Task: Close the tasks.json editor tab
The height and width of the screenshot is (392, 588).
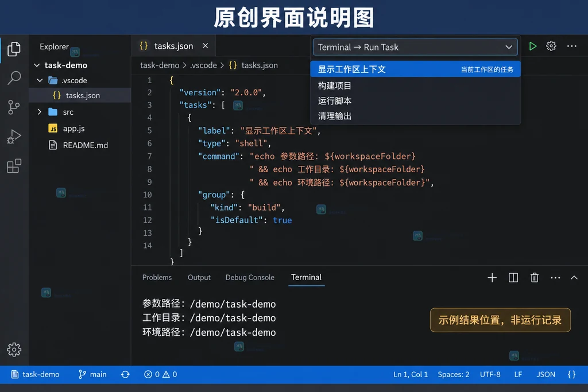Action: click(205, 46)
